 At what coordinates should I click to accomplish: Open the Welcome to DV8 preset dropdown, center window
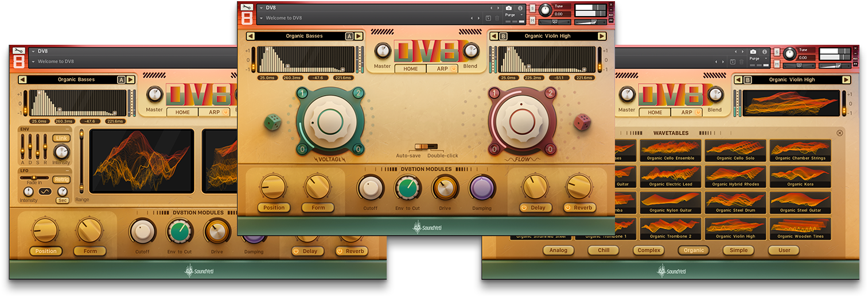[x=261, y=18]
